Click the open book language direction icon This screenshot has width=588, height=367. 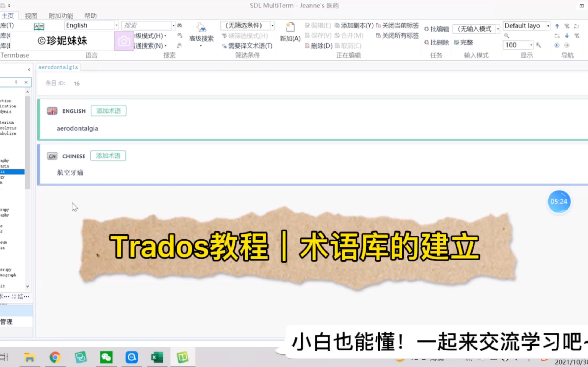(39, 27)
